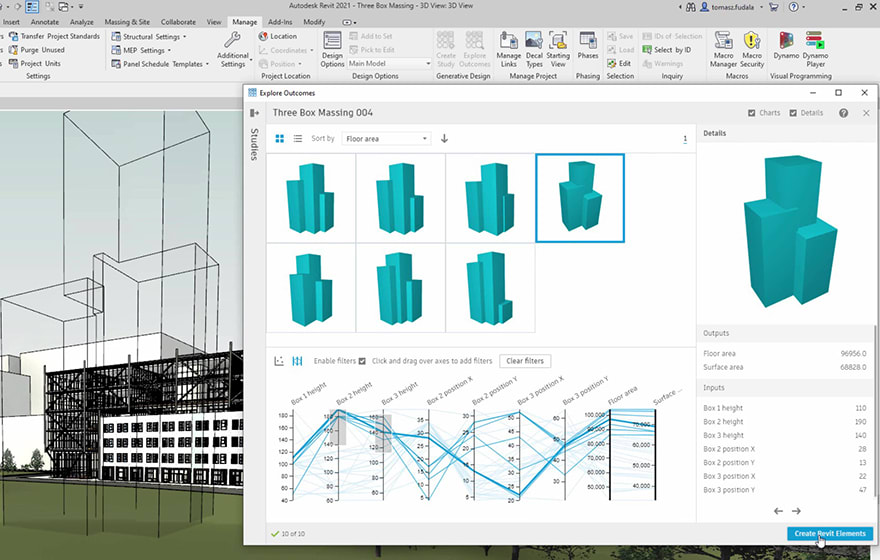This screenshot has width=880, height=560.
Task: Select last outcome thumbnail in second row
Action: [x=490, y=288]
